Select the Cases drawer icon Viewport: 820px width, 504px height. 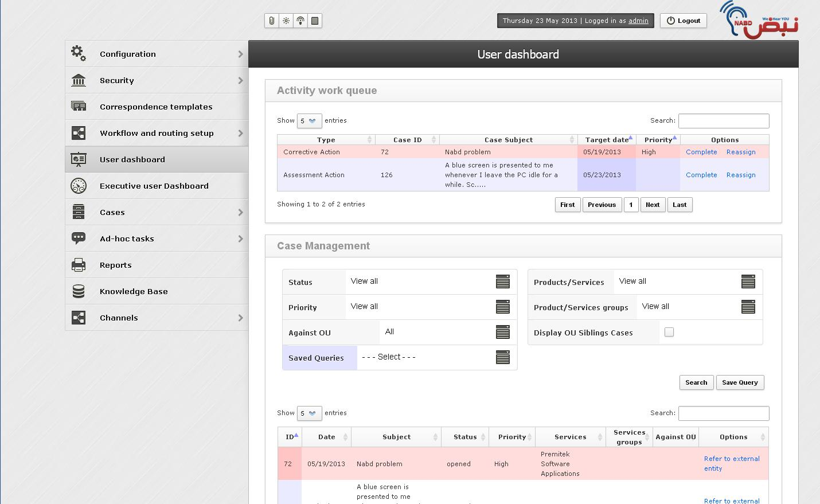[79, 212]
